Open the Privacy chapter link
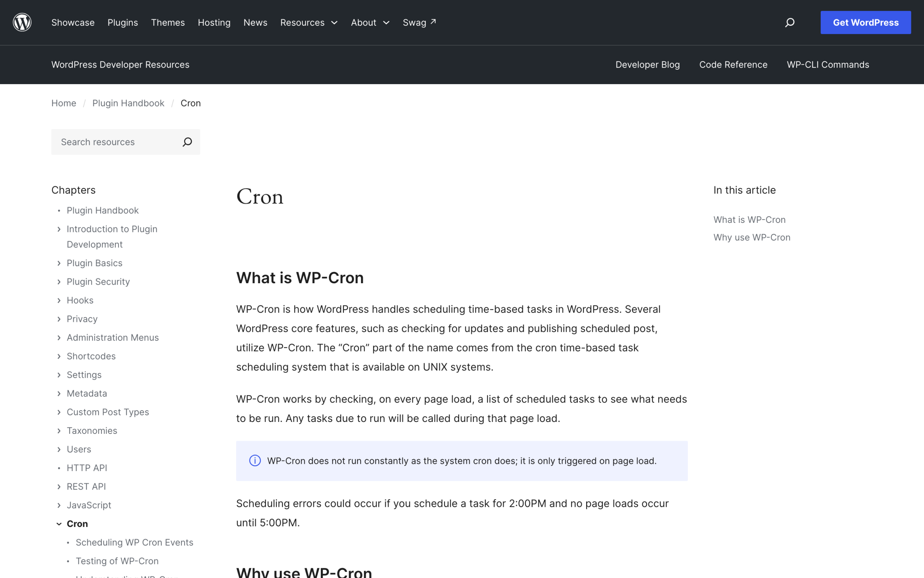This screenshot has height=578, width=924. tap(82, 319)
